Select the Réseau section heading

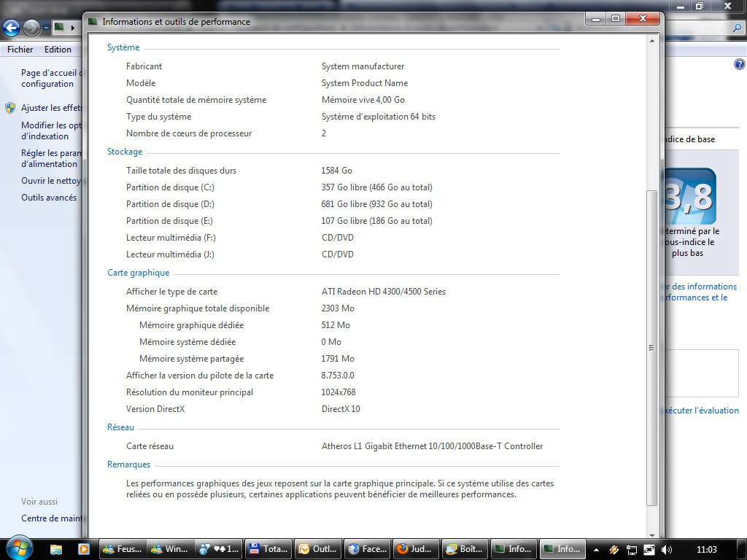[x=120, y=427]
